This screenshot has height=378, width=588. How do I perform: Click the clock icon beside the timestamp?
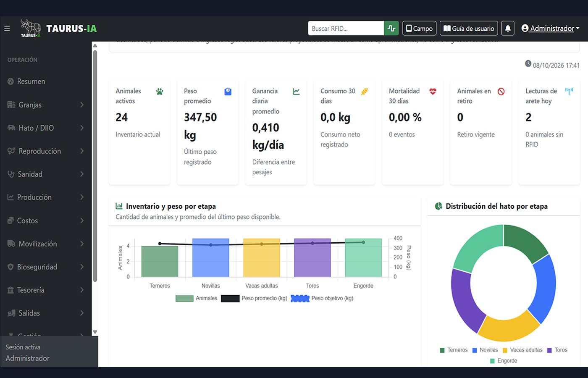pyautogui.click(x=528, y=64)
